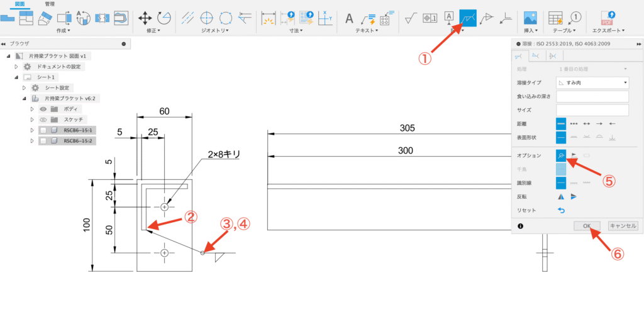This screenshot has width=644, height=314.
Task: Select the Base View tool in the toolbar
Action: (8, 18)
